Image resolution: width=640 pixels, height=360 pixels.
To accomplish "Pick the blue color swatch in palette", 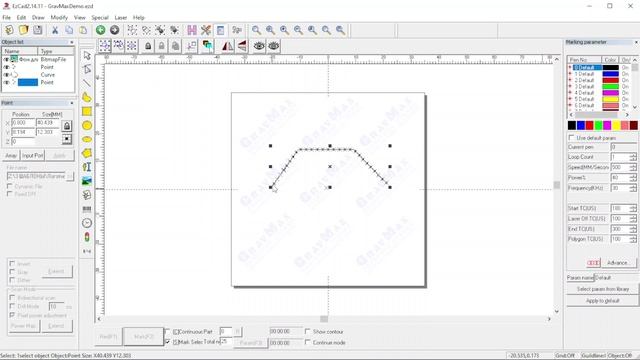I will [581, 125].
